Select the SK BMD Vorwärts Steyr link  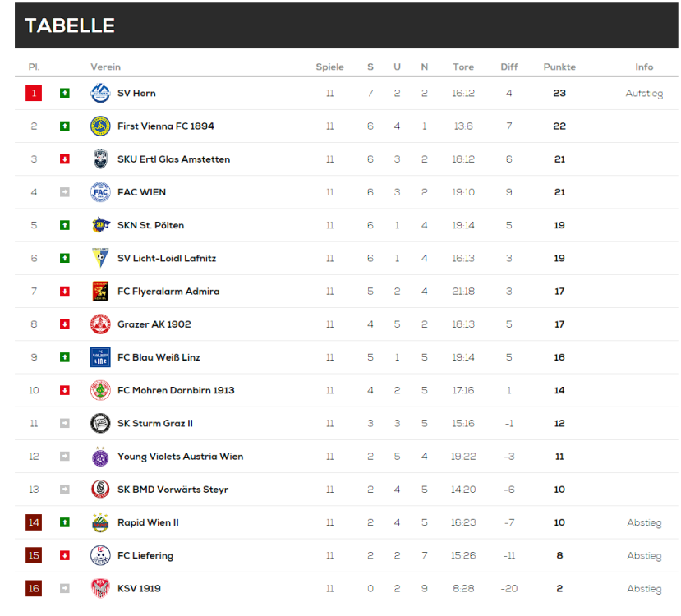coord(173,490)
